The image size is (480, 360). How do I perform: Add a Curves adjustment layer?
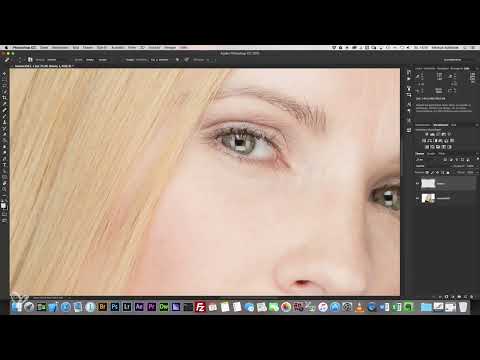438,134
